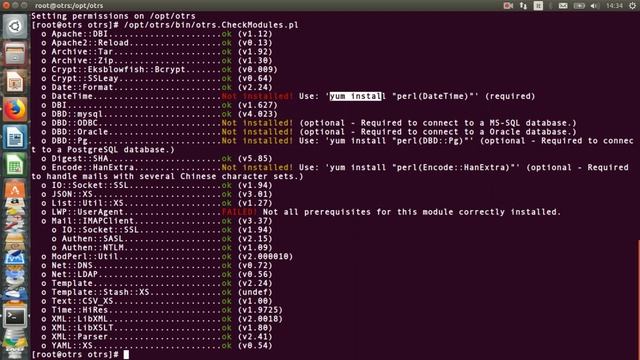Open the clock showing 14:34
Viewport: 640px width, 360px height.
[614, 5]
